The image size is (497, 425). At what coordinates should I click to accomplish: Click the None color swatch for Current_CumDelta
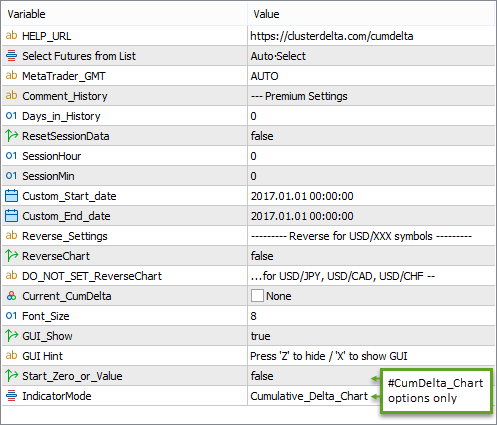tap(257, 296)
